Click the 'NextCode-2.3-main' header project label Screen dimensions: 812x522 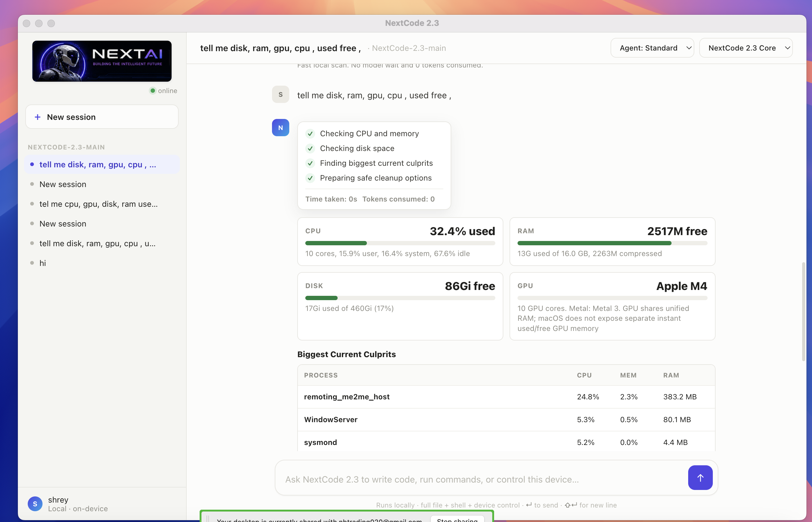408,48
